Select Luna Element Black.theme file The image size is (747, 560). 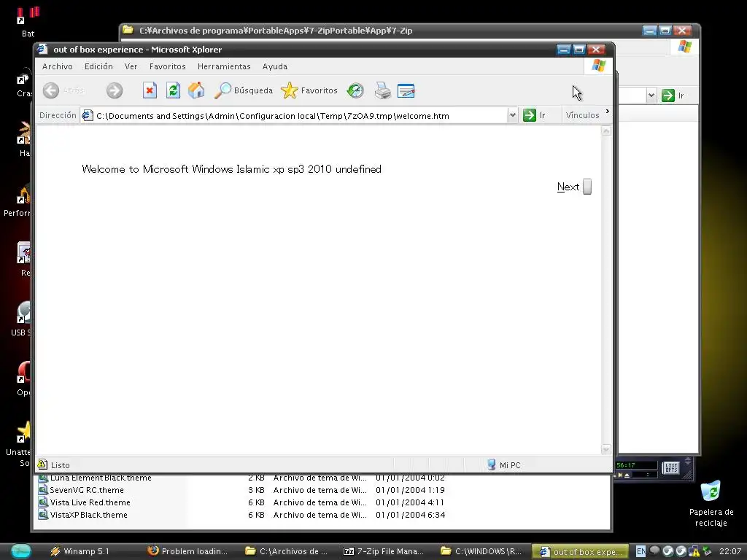96,478
